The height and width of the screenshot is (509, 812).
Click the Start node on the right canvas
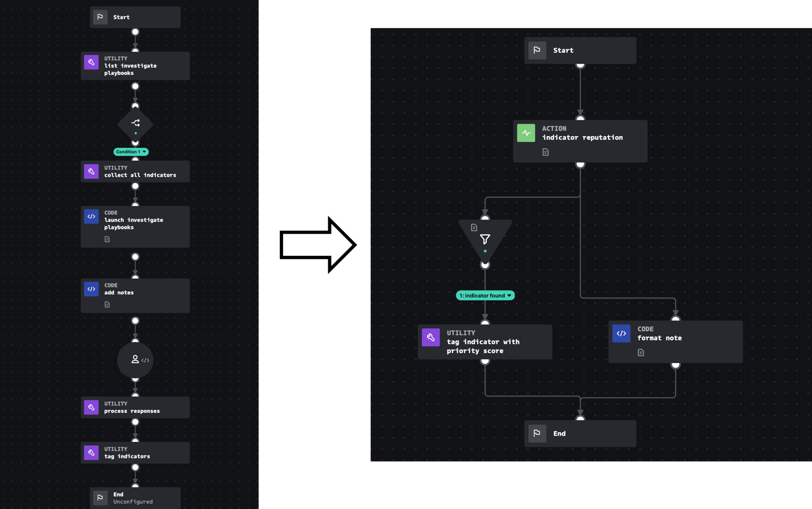pos(580,50)
